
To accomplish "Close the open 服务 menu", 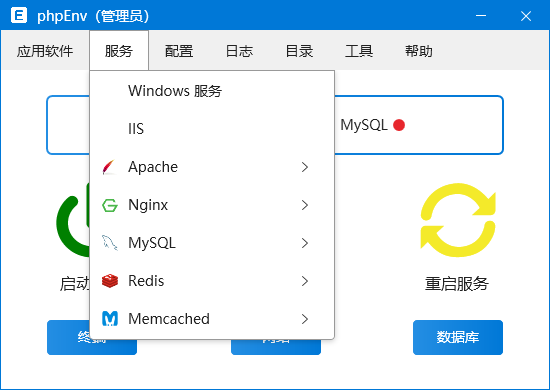I will [x=119, y=51].
